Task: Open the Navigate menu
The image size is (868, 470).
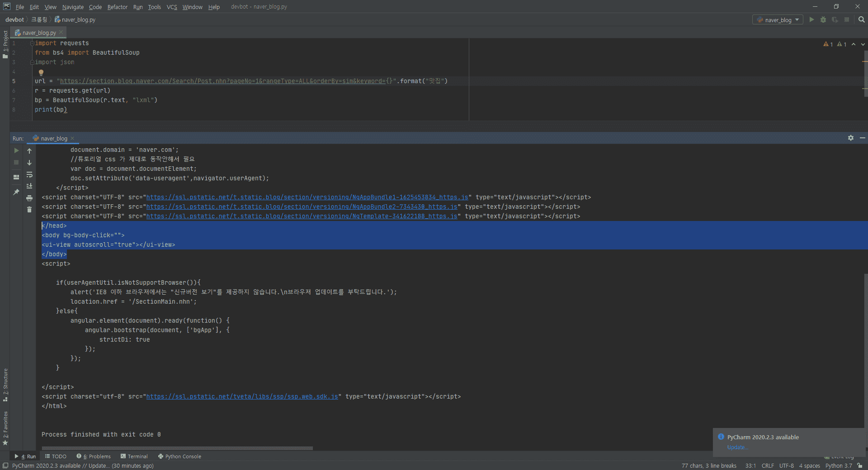Action: (73, 7)
